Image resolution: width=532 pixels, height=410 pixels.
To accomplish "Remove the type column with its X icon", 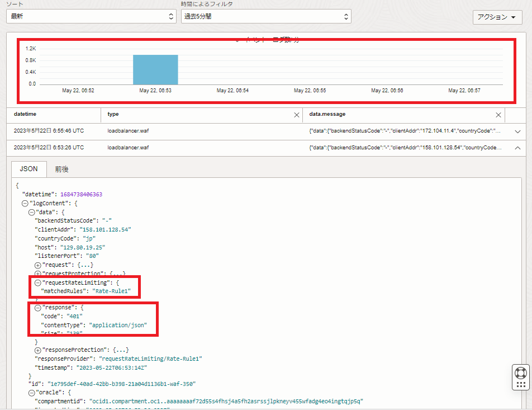I will 297,115.
